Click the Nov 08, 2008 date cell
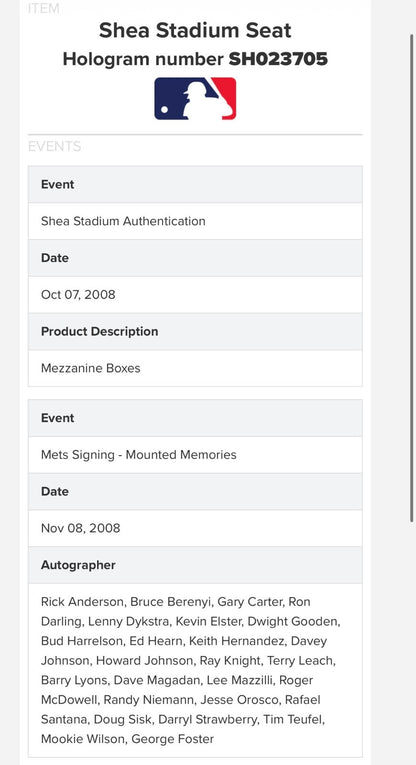416x765 pixels. [195, 528]
